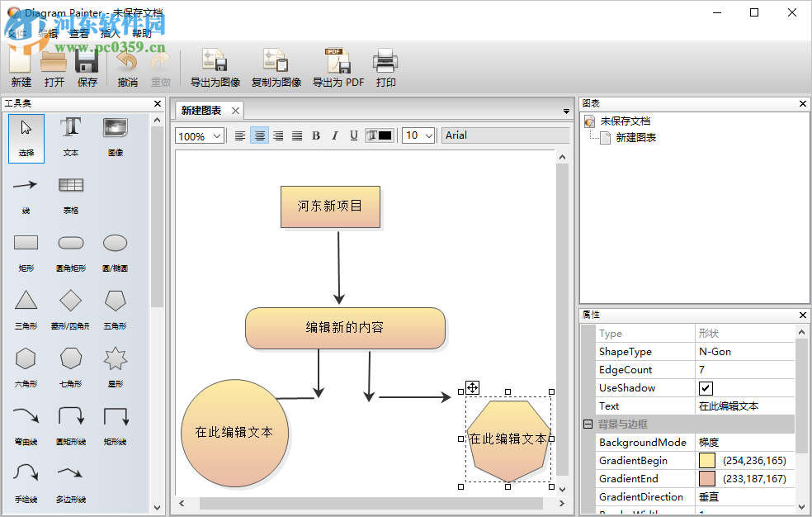Toggle italic text formatting
812x517 pixels.
pyautogui.click(x=335, y=135)
